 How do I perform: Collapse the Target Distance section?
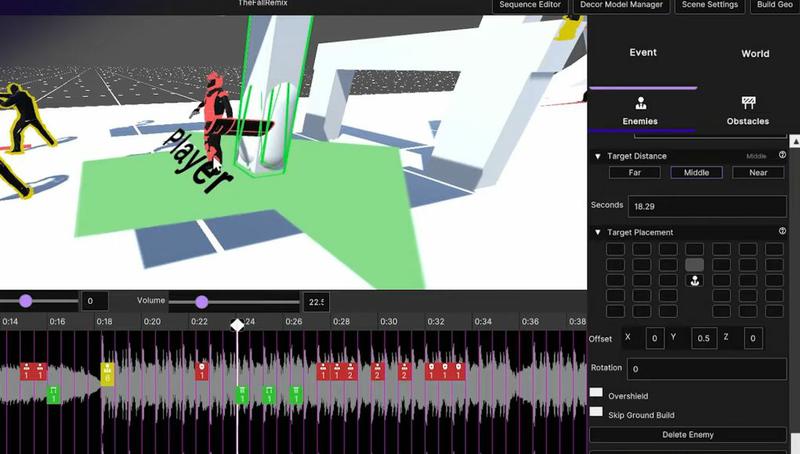[598, 156]
